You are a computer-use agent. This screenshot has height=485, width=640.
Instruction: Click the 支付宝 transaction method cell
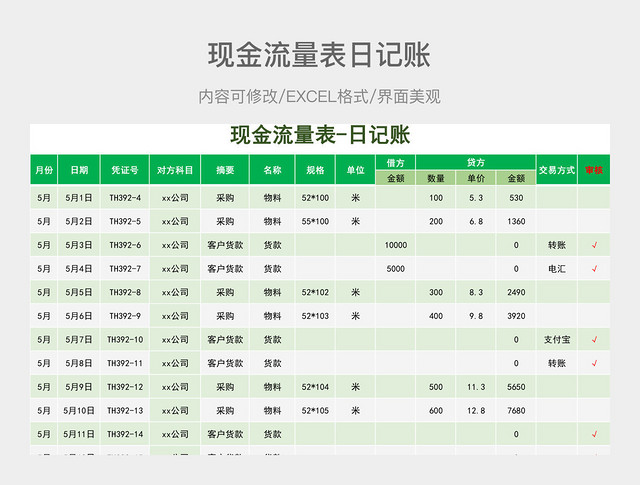(557, 340)
